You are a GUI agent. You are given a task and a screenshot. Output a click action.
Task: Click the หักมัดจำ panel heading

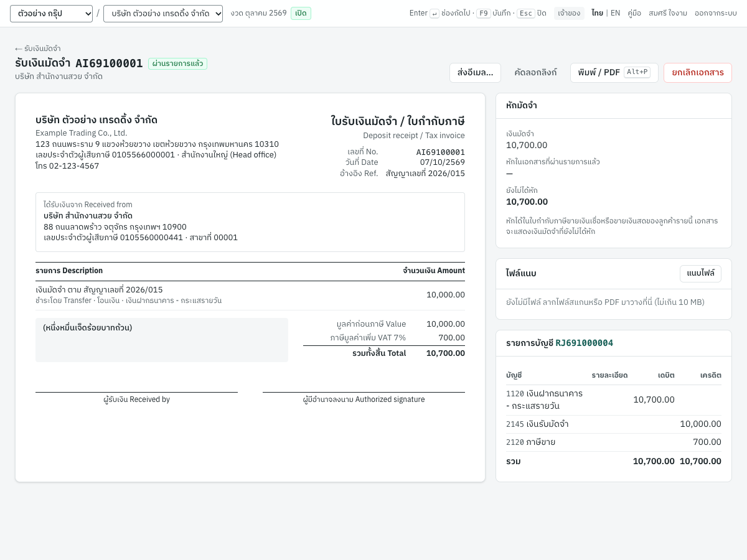tap(522, 106)
